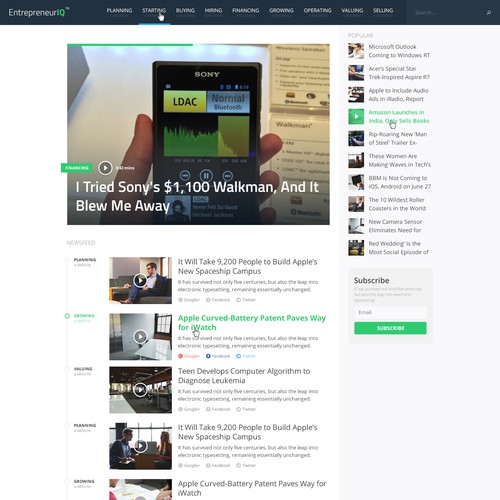This screenshot has width=500, height=500.
Task: Play video on second Spaceship Campus thumbnail
Action: click(x=140, y=446)
